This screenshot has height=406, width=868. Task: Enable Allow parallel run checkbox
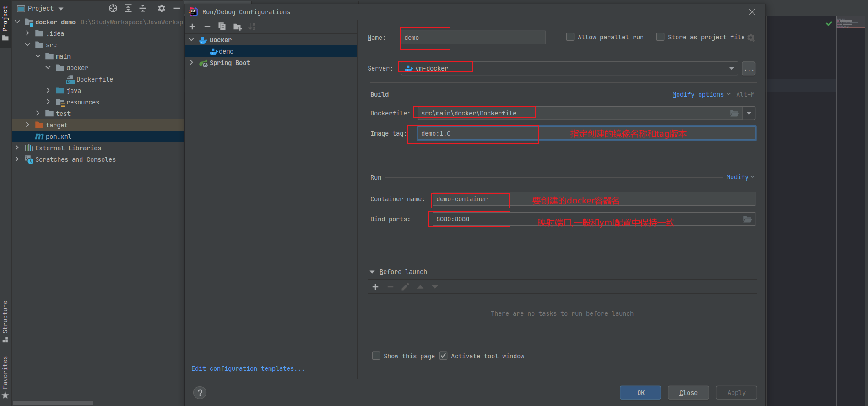(x=570, y=37)
